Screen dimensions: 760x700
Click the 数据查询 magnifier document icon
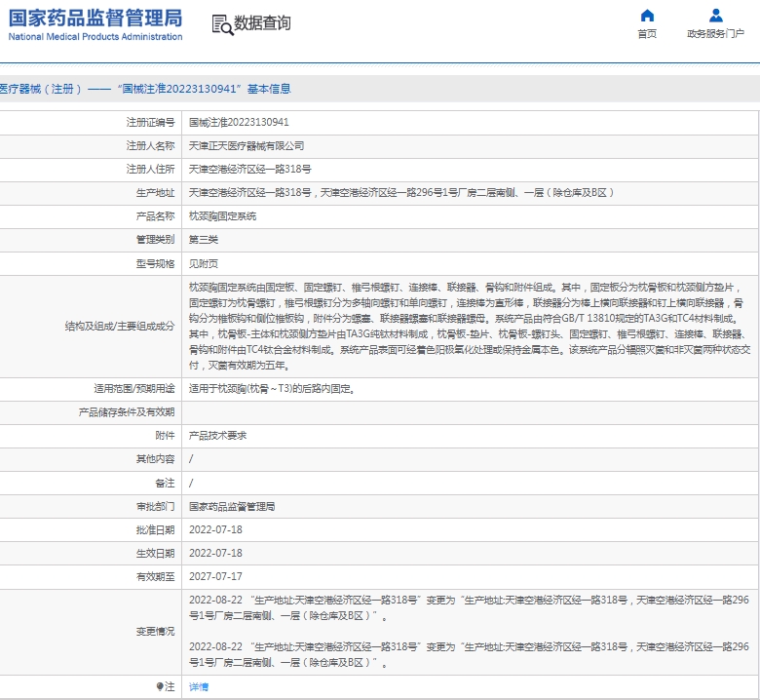[x=222, y=24]
